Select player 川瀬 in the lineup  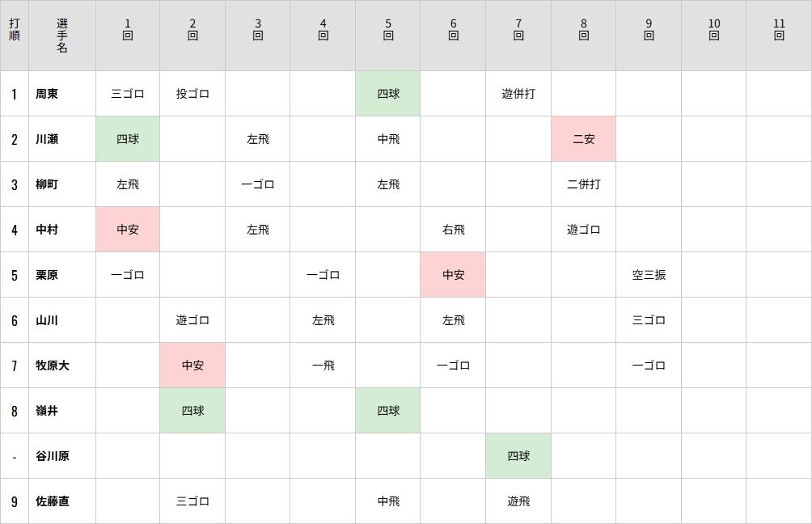tap(47, 139)
